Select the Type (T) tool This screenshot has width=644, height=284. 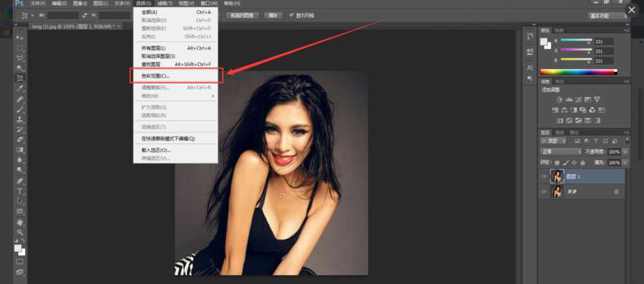20,191
